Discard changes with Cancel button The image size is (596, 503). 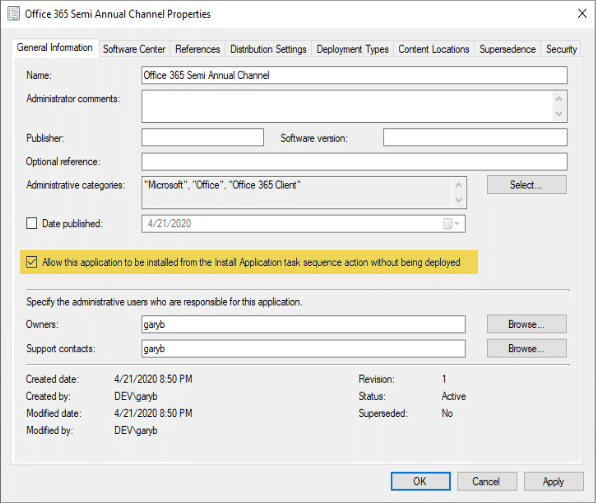(x=487, y=481)
